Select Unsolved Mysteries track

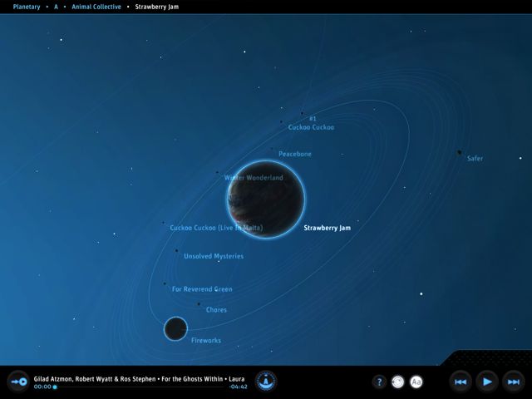[x=214, y=256]
